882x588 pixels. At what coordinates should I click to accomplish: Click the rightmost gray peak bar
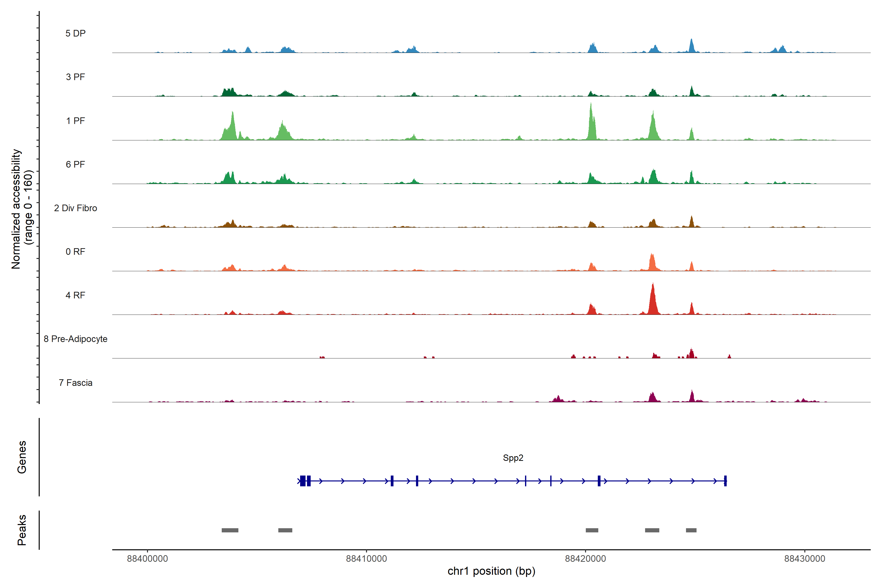691,530
